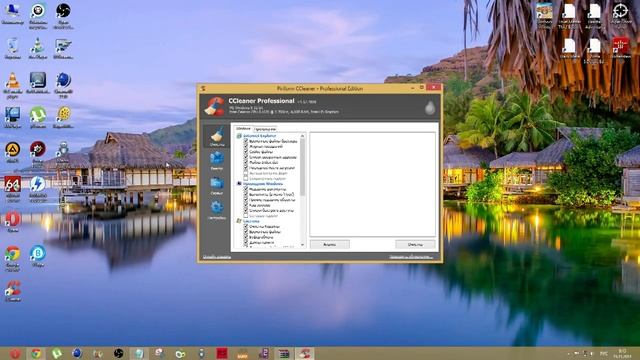This screenshot has height=360, width=640.
Task: Select the blue lightning bolt desktop icon
Action: pos(38,189)
